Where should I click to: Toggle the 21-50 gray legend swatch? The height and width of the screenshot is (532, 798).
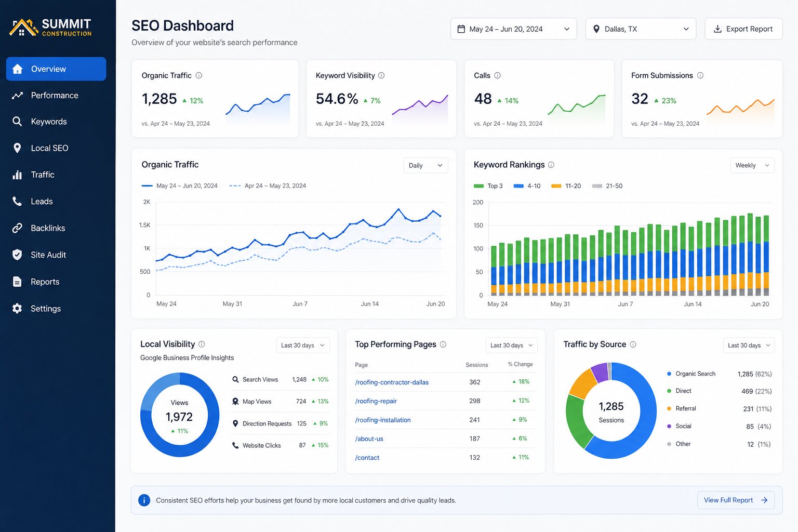tap(597, 186)
